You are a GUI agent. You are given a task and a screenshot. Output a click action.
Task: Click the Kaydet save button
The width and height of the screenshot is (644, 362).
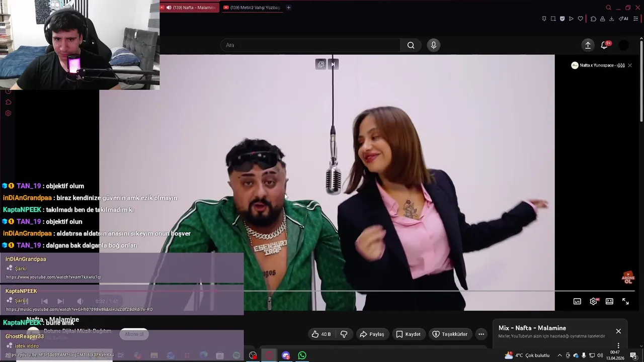408,334
